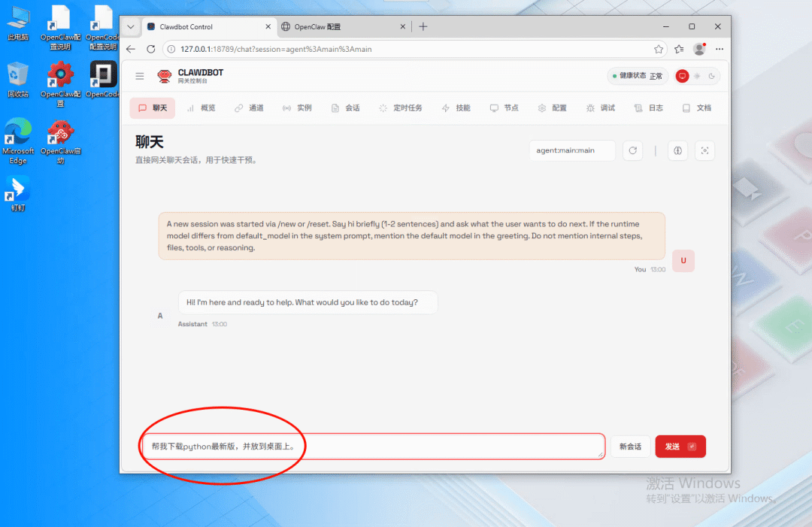Image resolution: width=812 pixels, height=527 pixels.
Task: Select the OpenCode black app shortcut
Action: tap(102, 79)
